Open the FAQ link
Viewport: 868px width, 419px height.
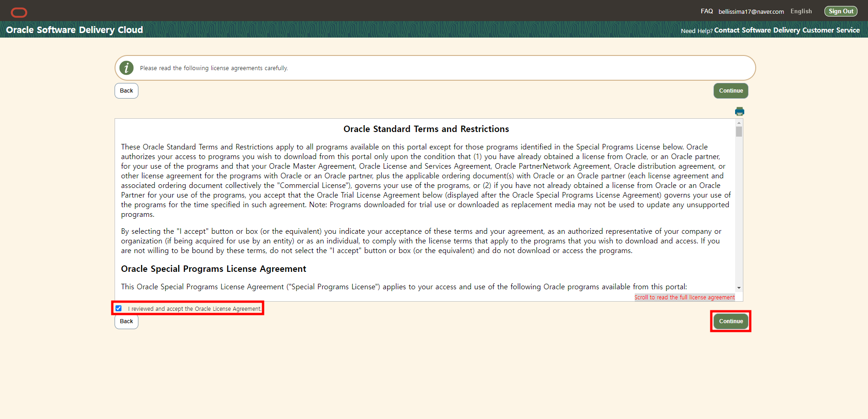707,11
